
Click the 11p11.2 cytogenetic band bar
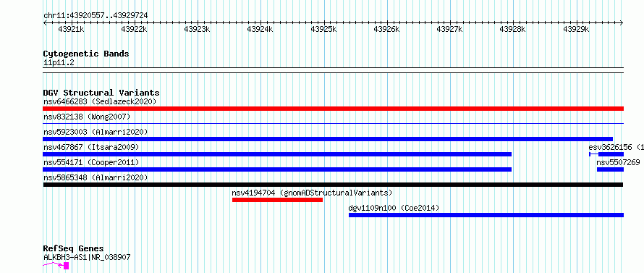[x=333, y=70]
